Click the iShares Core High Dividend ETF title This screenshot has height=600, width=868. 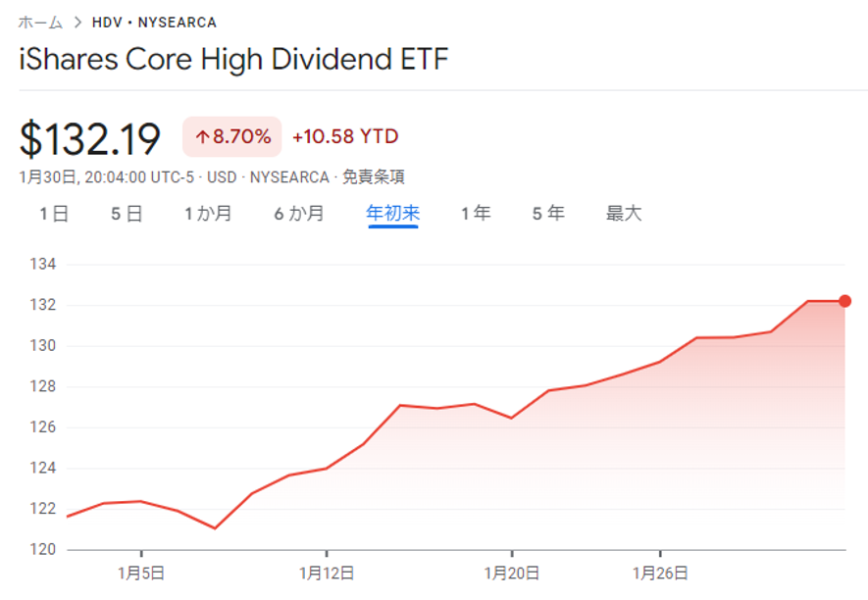233,60
